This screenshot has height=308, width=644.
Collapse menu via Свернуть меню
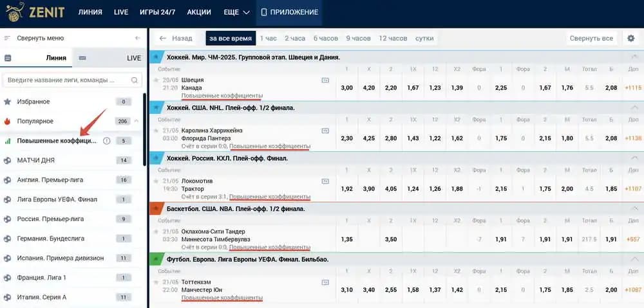(x=40, y=38)
